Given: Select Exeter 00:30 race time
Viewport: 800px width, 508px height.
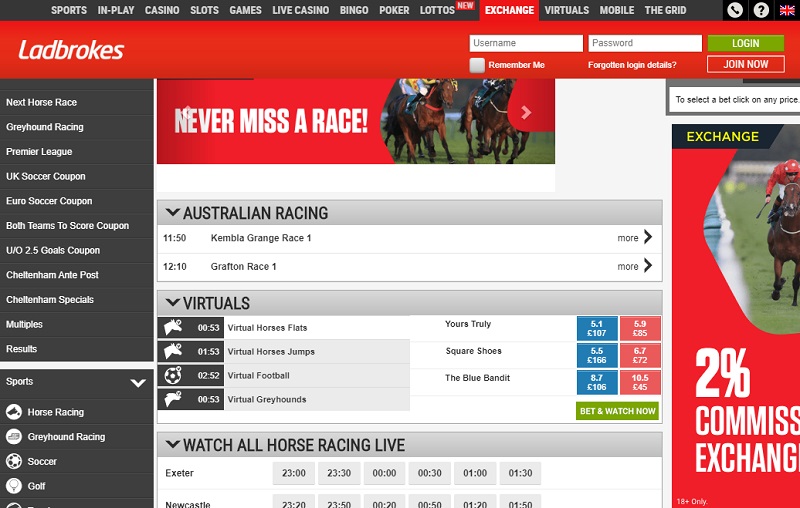Looking at the screenshot, I should pos(430,473).
